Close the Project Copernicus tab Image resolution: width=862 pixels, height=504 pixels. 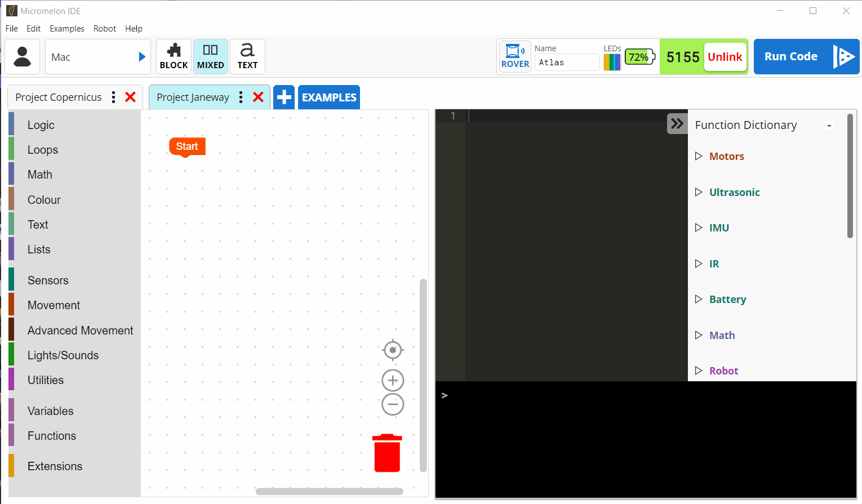130,97
